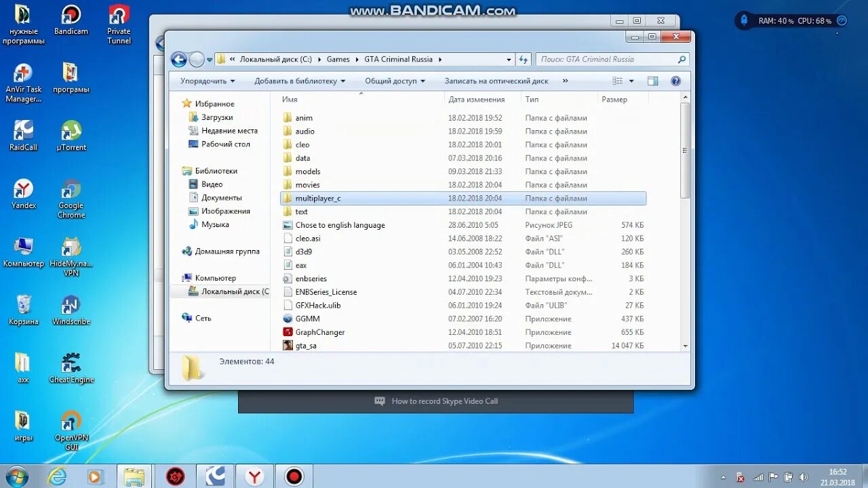The height and width of the screenshot is (488, 868).
Task: Select the gta_sa application file
Action: (x=463, y=346)
